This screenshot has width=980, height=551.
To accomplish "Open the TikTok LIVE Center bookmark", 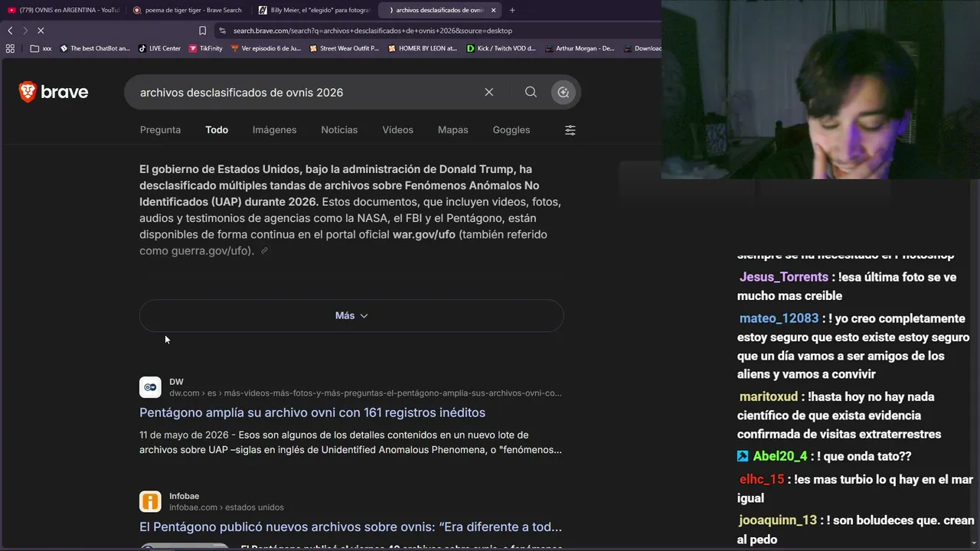I will (159, 48).
